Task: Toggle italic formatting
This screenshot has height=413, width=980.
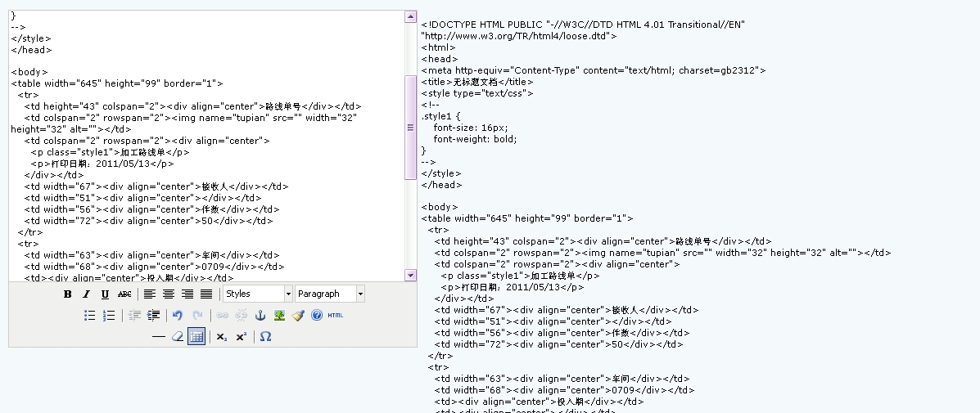Action: [86, 294]
